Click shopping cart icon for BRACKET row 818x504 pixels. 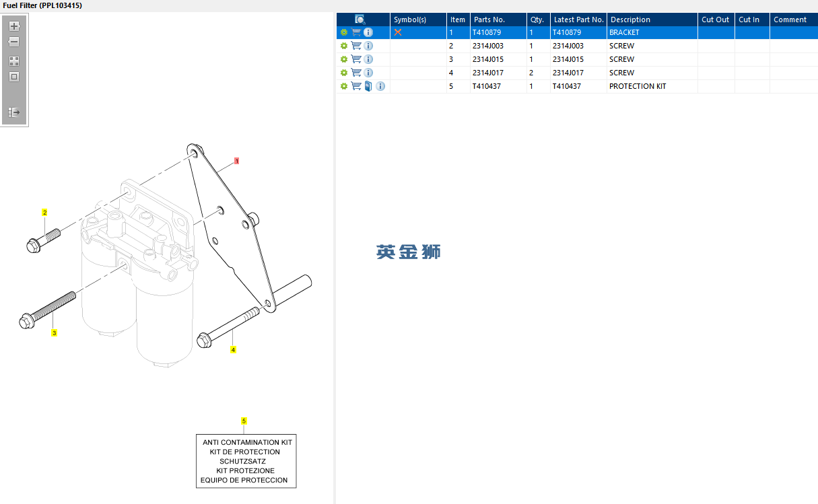(x=356, y=32)
